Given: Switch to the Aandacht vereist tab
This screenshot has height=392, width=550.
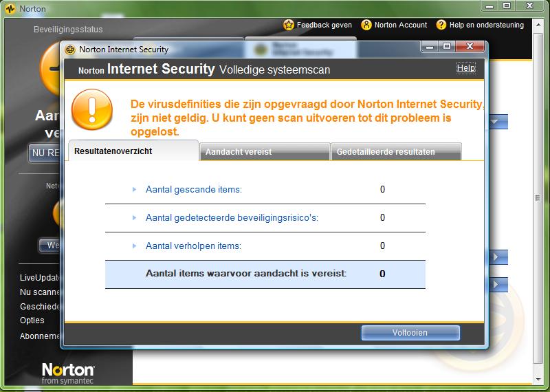Looking at the screenshot, I should coord(265,152).
